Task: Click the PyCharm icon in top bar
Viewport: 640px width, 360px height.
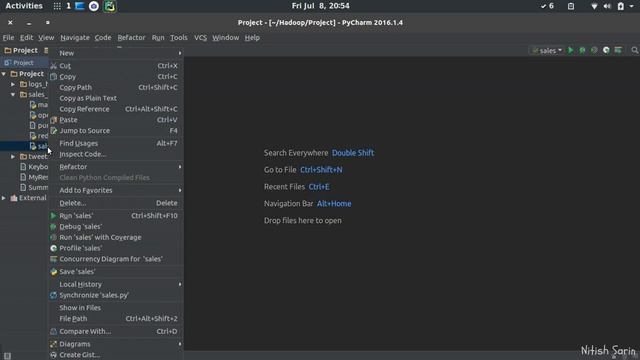Action: click(109, 6)
